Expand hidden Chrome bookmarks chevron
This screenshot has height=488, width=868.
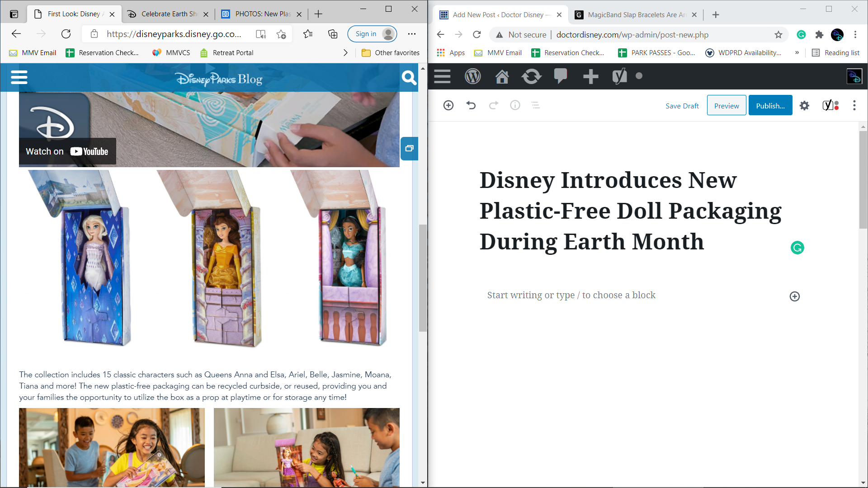click(797, 53)
